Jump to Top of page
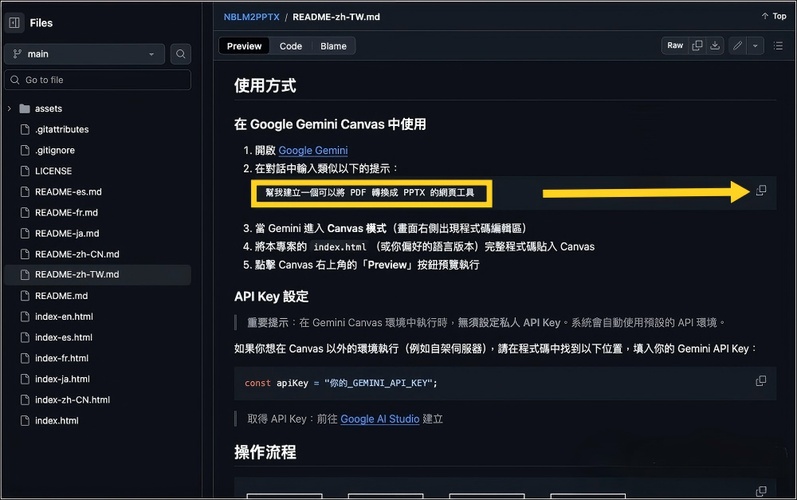Image resolution: width=797 pixels, height=500 pixels. point(774,16)
